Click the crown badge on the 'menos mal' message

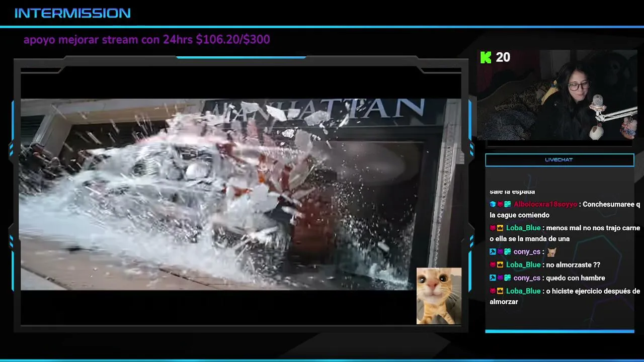tap(500, 228)
